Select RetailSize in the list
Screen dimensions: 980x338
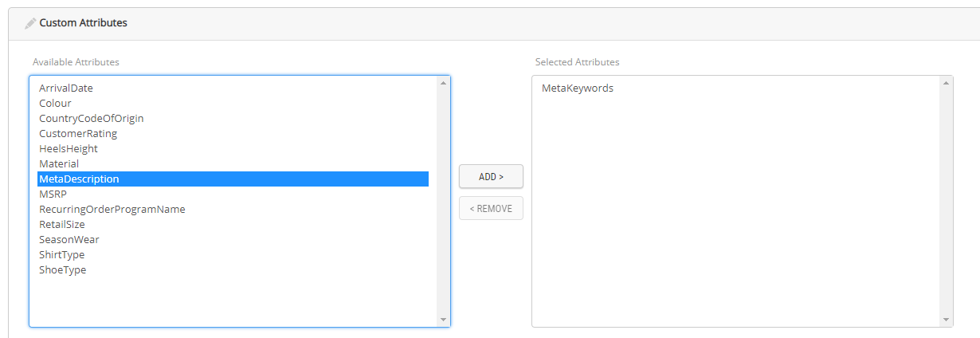point(62,224)
